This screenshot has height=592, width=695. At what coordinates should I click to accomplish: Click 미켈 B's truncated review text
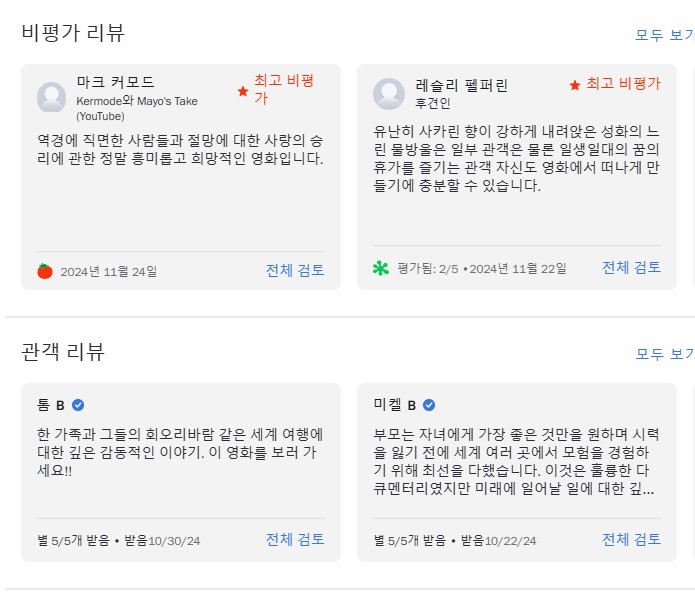tap(516, 461)
